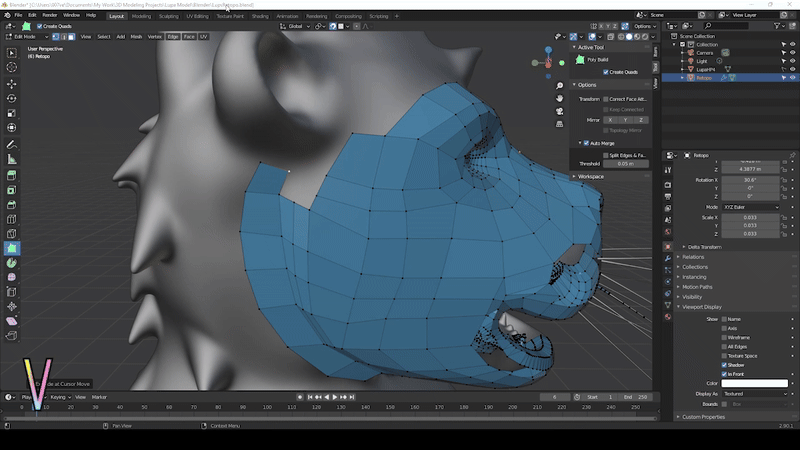The image size is (800, 450).
Task: Jump to timeline start frame button
Action: 310,397
